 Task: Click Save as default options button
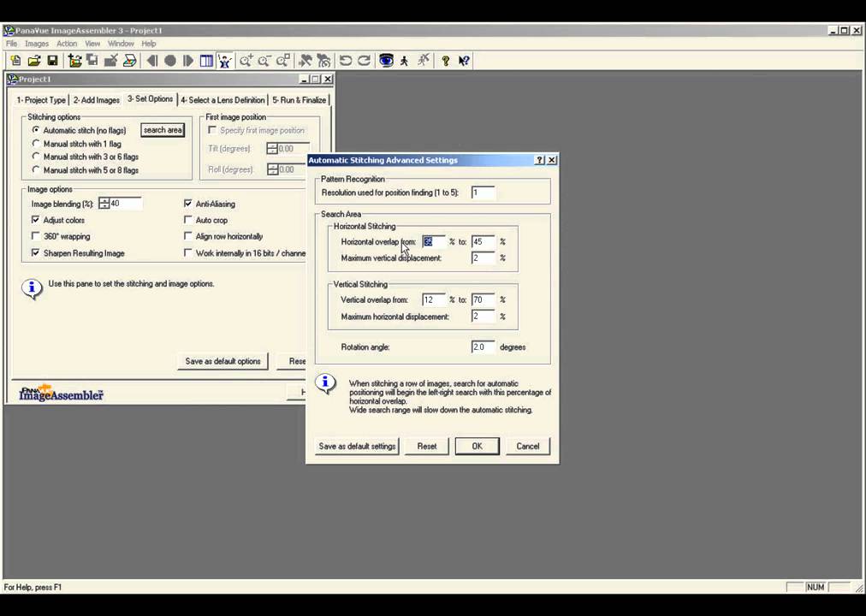[x=222, y=362]
